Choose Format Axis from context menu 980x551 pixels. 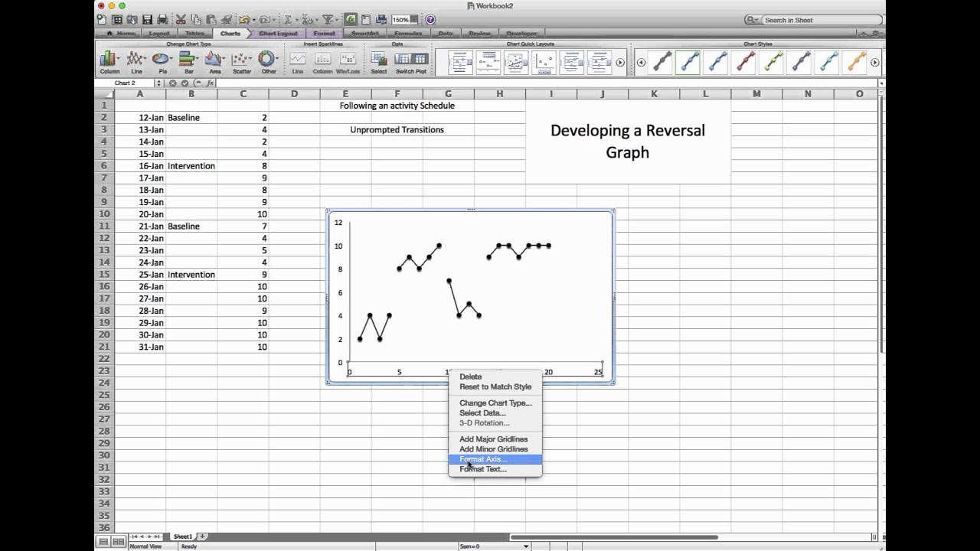click(495, 459)
